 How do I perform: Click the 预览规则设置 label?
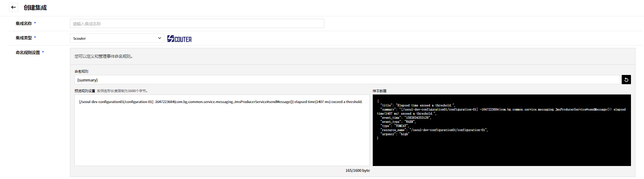(85, 91)
